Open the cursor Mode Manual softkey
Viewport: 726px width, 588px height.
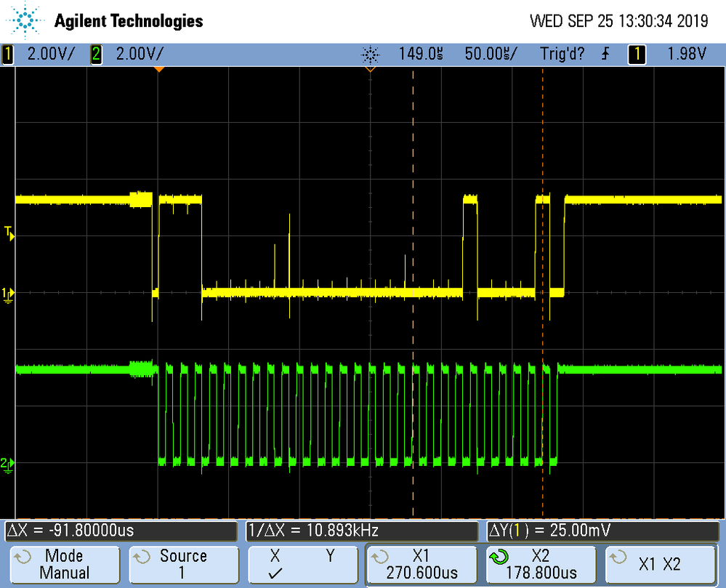[x=65, y=565]
